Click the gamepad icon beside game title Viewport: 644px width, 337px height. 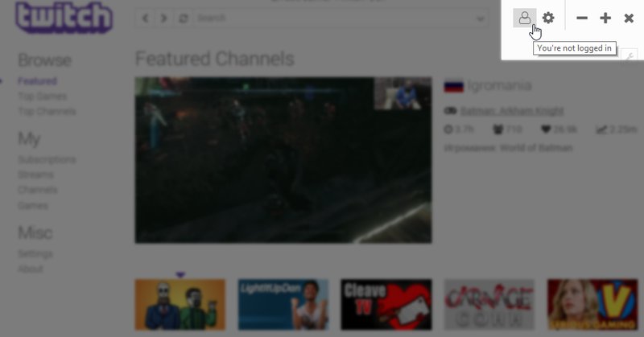(450, 111)
